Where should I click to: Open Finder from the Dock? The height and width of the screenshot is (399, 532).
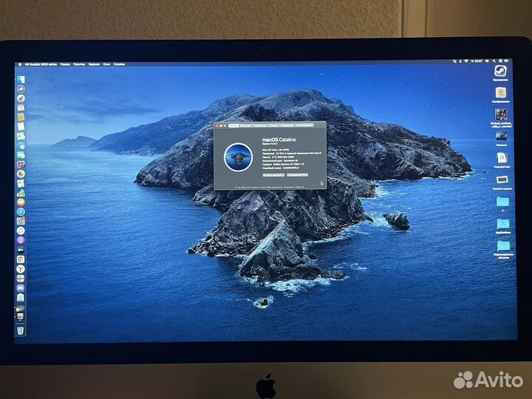click(x=21, y=79)
